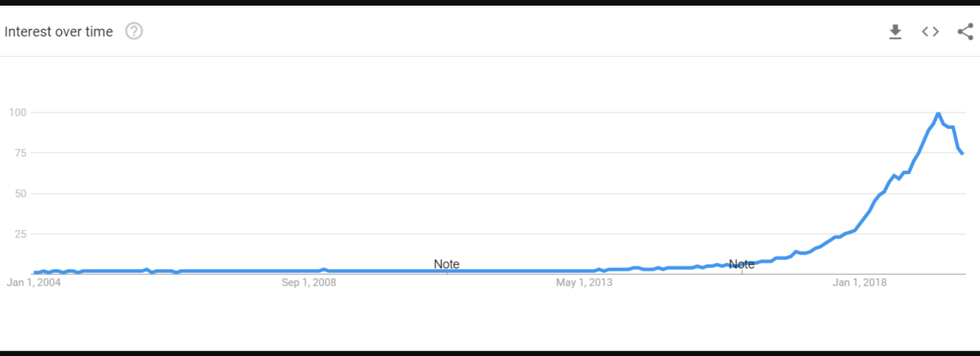Click the Sep 1, 2008 axis label

[309, 283]
